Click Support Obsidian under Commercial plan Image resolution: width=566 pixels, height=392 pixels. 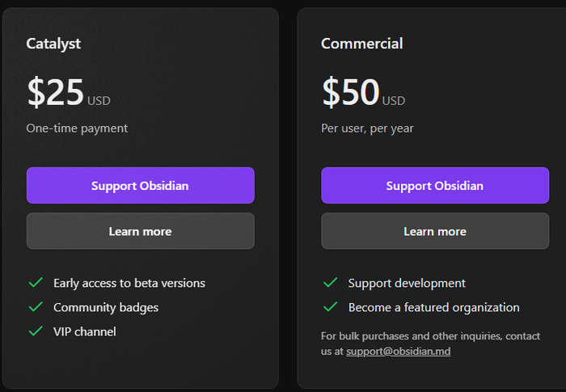pyautogui.click(x=435, y=186)
